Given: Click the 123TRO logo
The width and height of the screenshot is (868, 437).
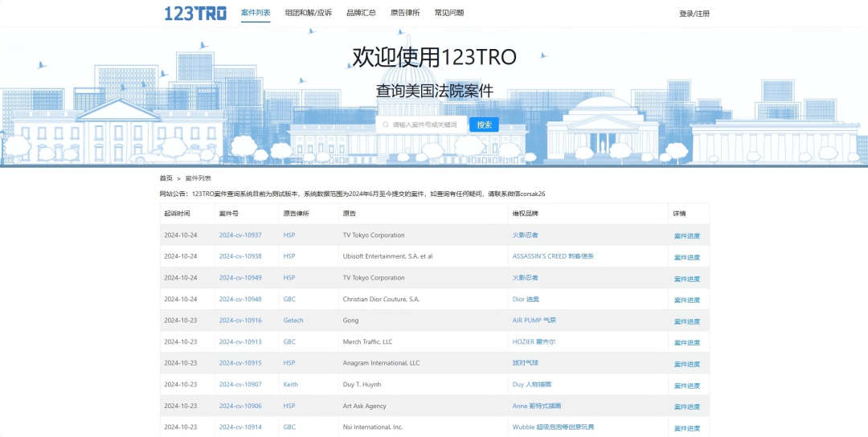Looking at the screenshot, I should 195,13.
